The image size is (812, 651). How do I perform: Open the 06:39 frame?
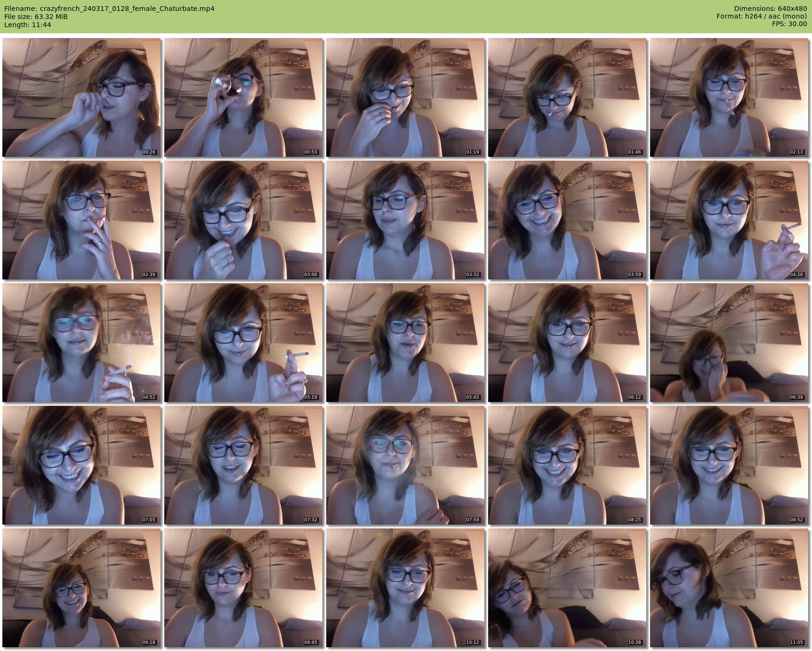pos(729,343)
